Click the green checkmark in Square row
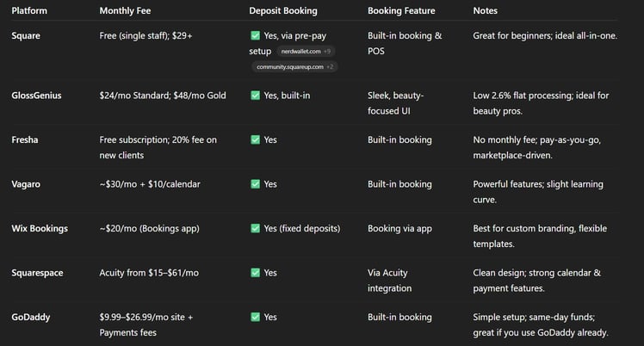Screen dimensions: 644x346 [255, 35]
